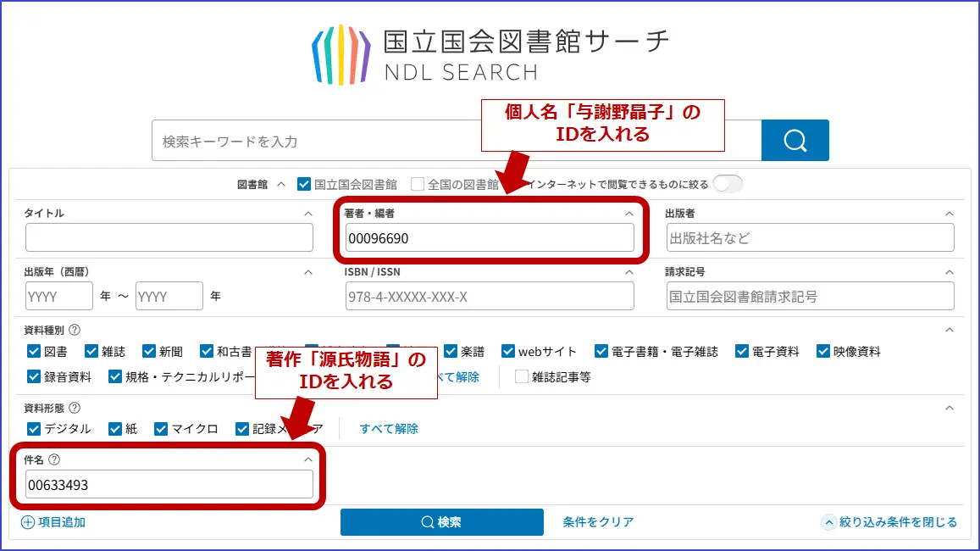The width and height of the screenshot is (980, 551).
Task: Open help icon next to 資料種別
Action: (x=75, y=330)
